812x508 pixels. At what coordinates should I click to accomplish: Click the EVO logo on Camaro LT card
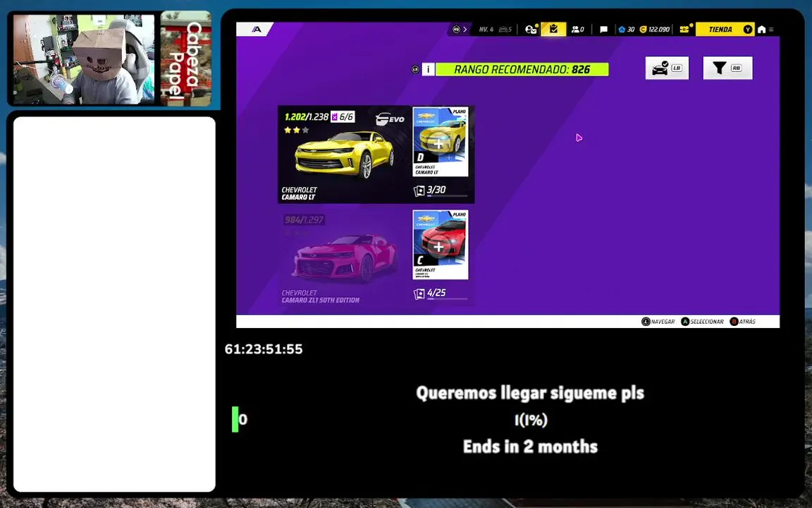[390, 119]
